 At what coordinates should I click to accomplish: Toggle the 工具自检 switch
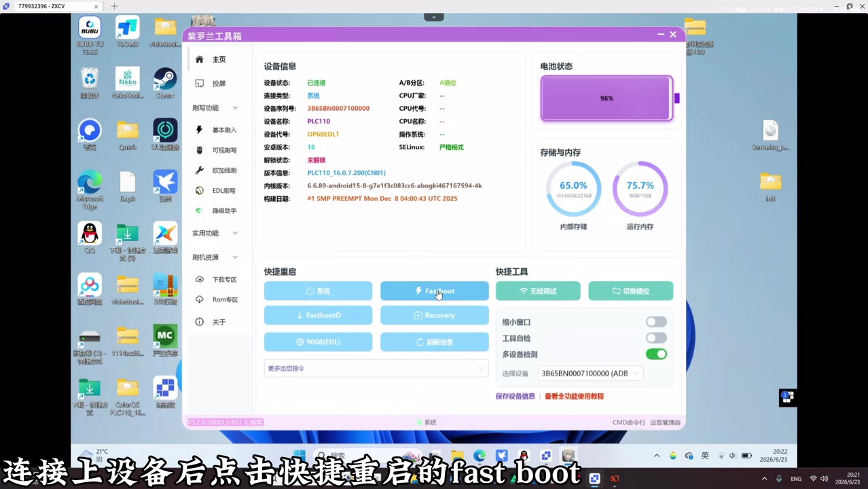click(x=656, y=338)
